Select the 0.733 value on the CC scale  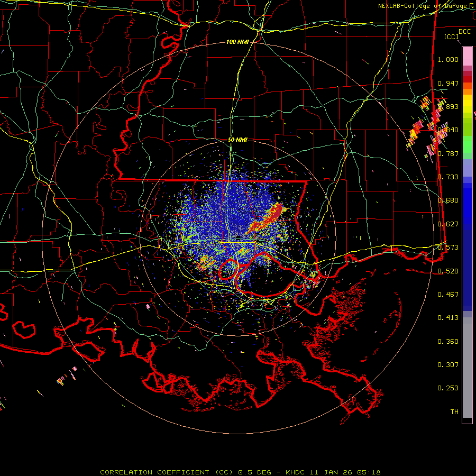(448, 177)
